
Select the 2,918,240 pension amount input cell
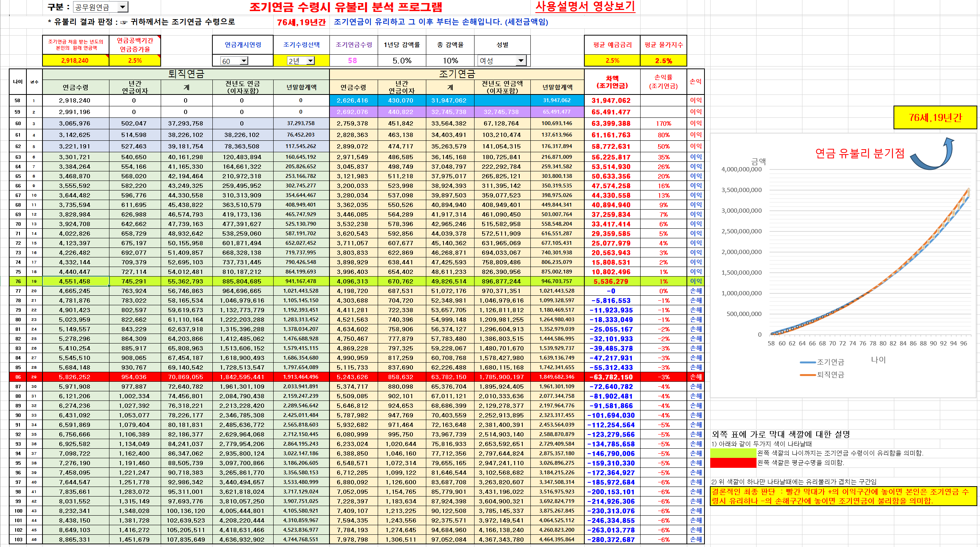[x=75, y=60]
